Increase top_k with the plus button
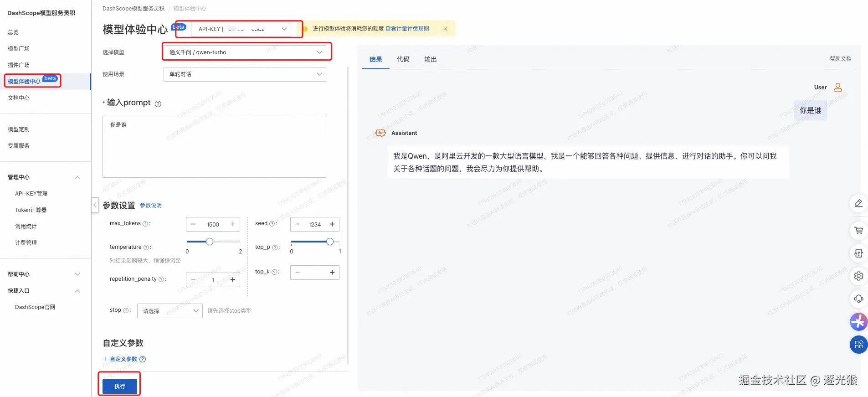This screenshot has height=397, width=868. pyautogui.click(x=332, y=273)
